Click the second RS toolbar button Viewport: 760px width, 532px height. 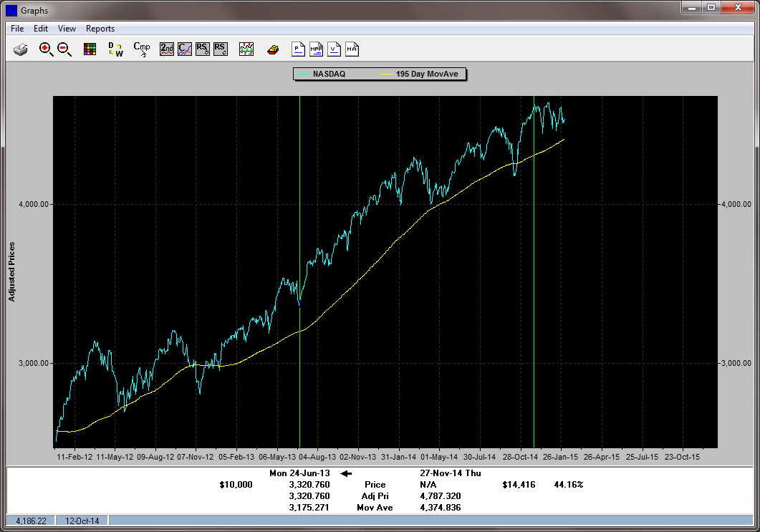221,49
